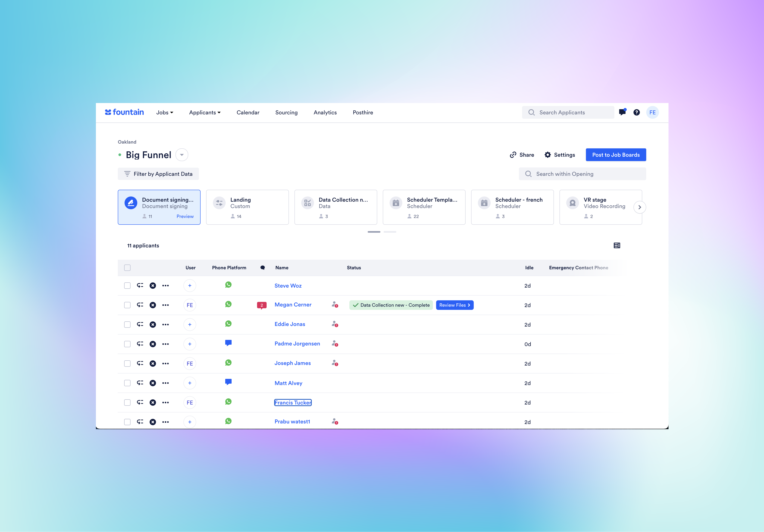Go to the Analytics menu

click(325, 112)
